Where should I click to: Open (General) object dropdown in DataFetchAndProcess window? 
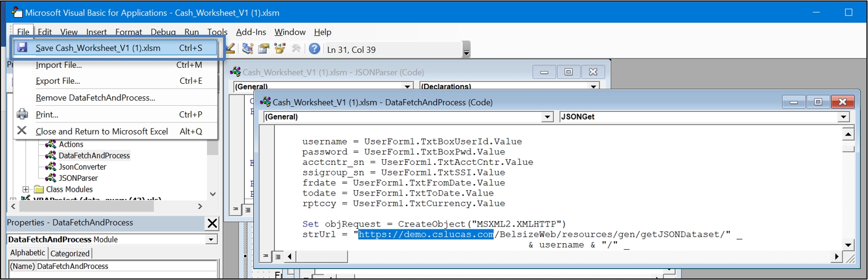click(547, 117)
